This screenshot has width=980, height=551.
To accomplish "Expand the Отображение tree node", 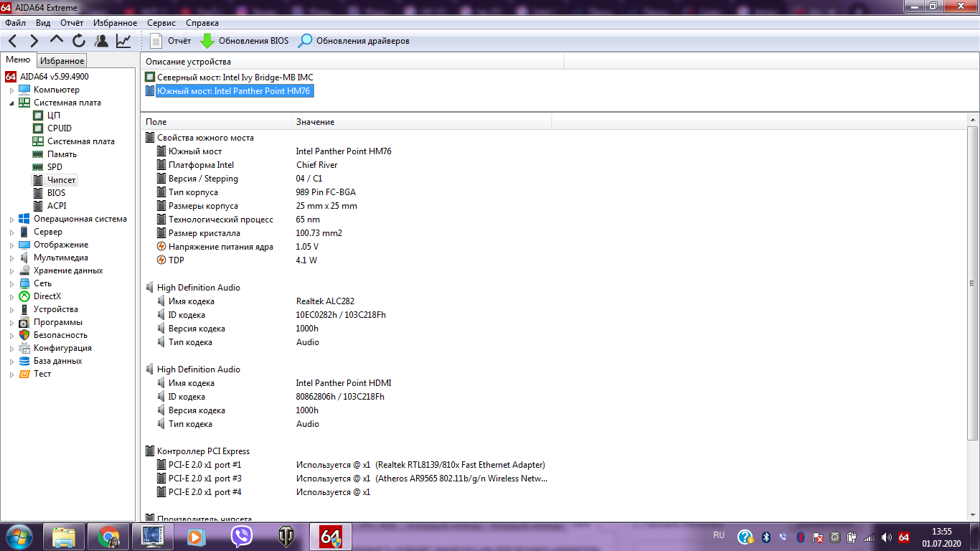I will click(x=11, y=245).
